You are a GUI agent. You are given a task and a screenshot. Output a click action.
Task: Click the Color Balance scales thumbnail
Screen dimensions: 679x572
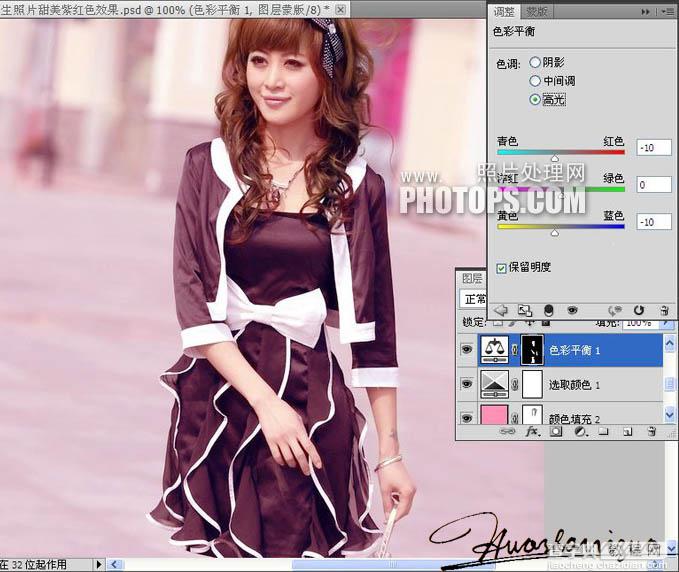tap(494, 350)
